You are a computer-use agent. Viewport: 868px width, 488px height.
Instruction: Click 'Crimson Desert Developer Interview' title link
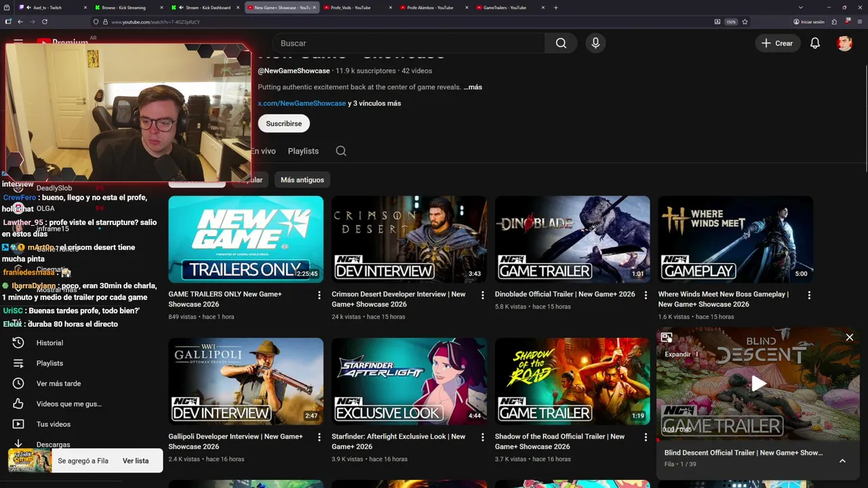click(399, 299)
